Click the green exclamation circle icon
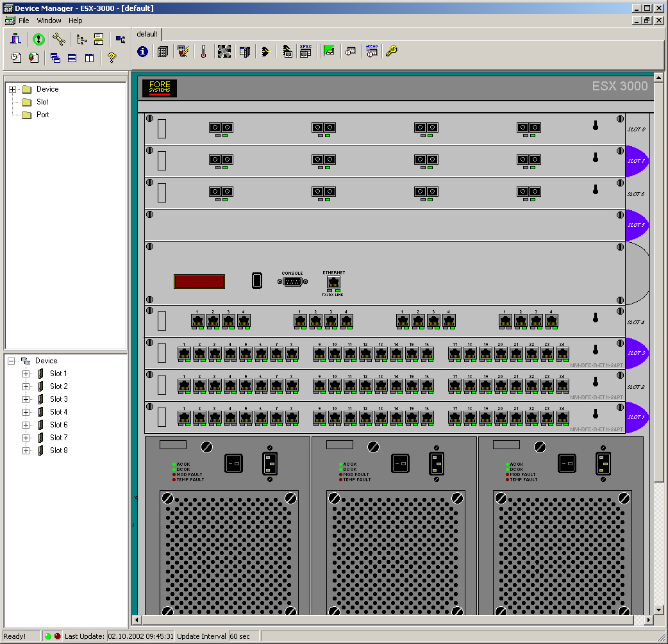Screen dimensions: 668x644 pos(38,39)
